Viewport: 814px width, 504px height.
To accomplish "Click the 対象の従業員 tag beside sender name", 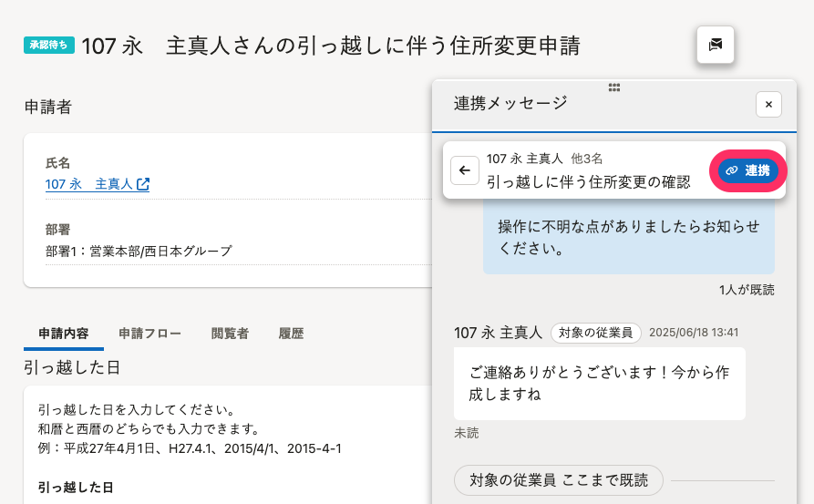I will (596, 333).
